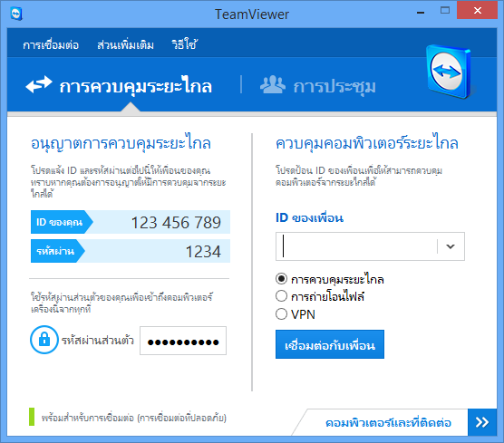Click the large TeamViewer logo

pos(449,72)
